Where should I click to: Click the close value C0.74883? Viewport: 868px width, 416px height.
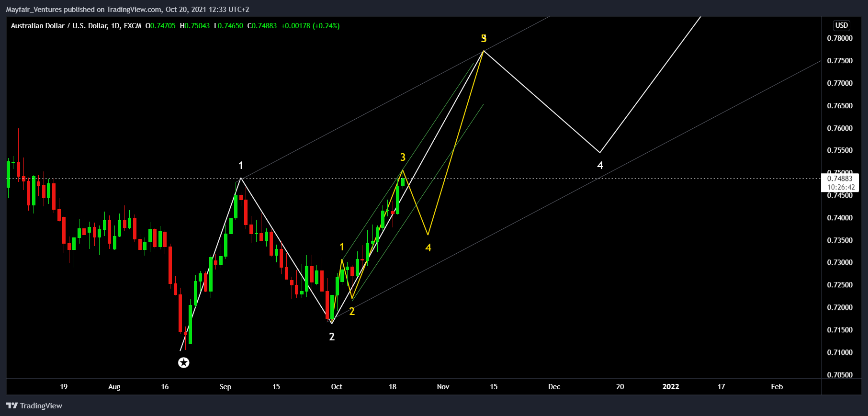point(262,26)
